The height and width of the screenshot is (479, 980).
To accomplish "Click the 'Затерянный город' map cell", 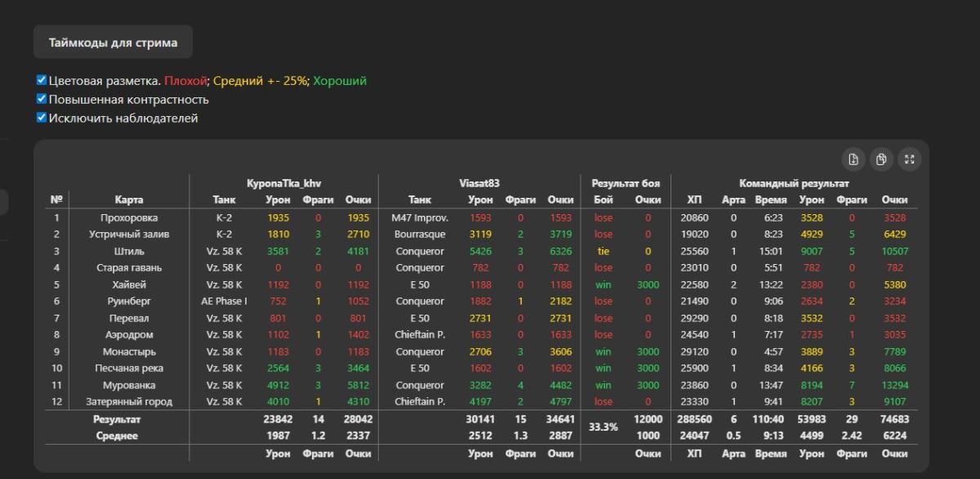I will (129, 402).
